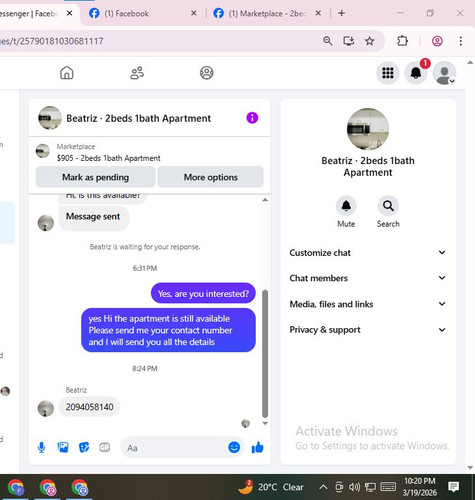Open Chrome three-dot menu
This screenshot has height=500, width=475.
tap(461, 41)
